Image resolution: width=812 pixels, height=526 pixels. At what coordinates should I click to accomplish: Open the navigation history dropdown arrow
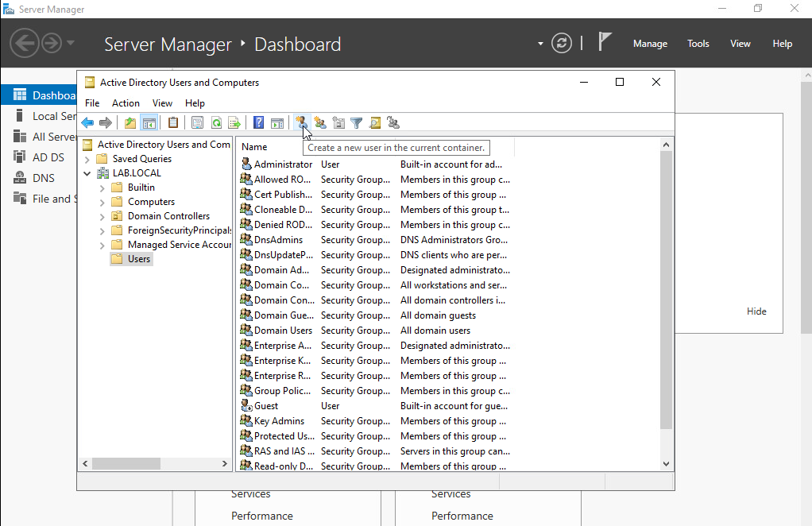[x=71, y=42]
